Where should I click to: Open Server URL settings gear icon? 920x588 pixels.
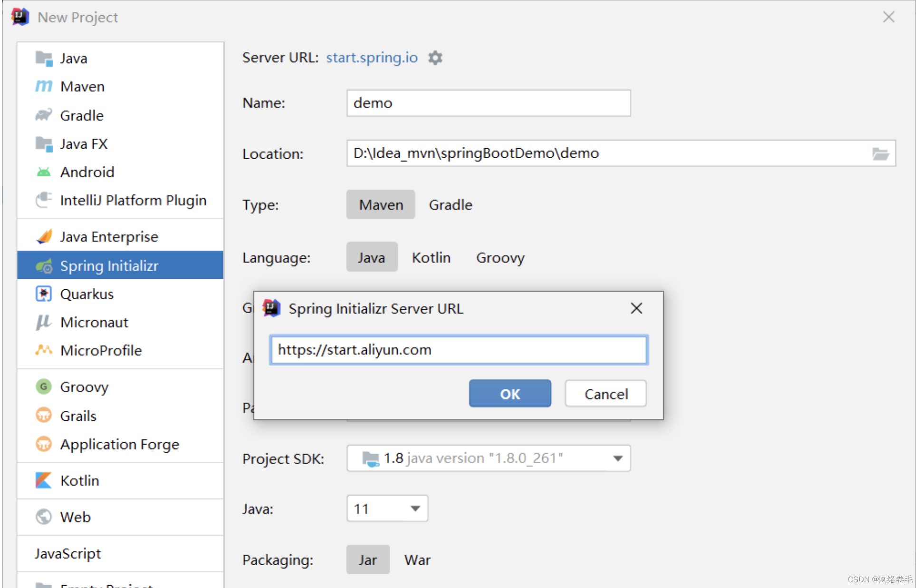[x=435, y=57]
